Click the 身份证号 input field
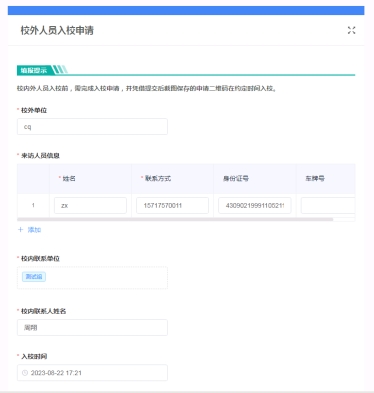 click(255, 205)
